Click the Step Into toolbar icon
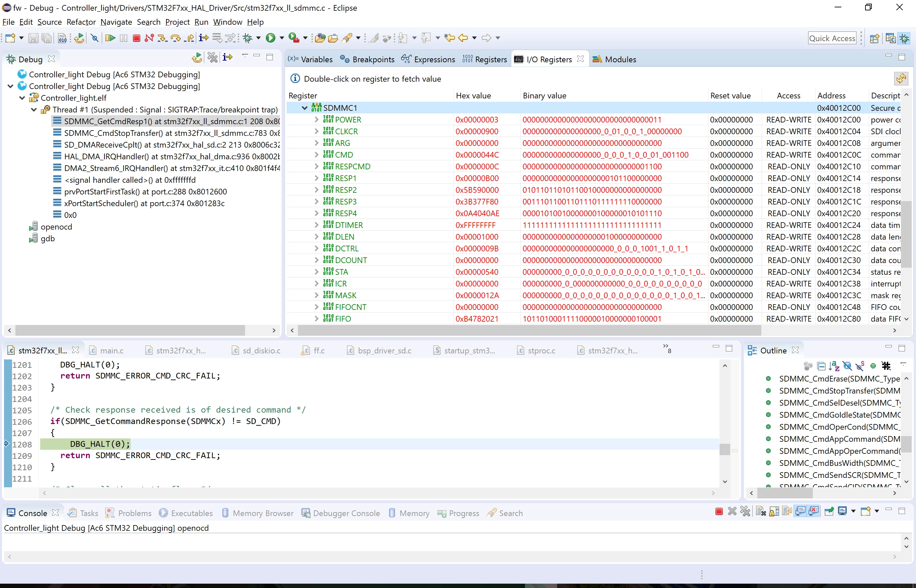This screenshot has width=916, height=588. 162,38
